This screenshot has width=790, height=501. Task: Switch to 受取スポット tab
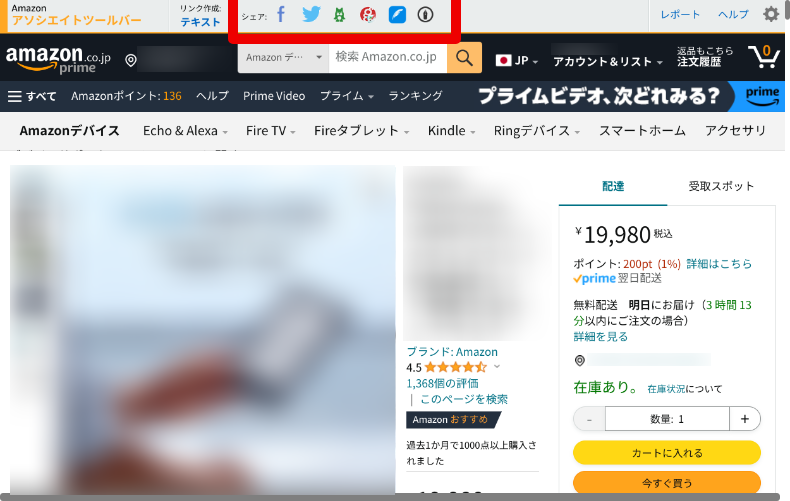point(721,186)
